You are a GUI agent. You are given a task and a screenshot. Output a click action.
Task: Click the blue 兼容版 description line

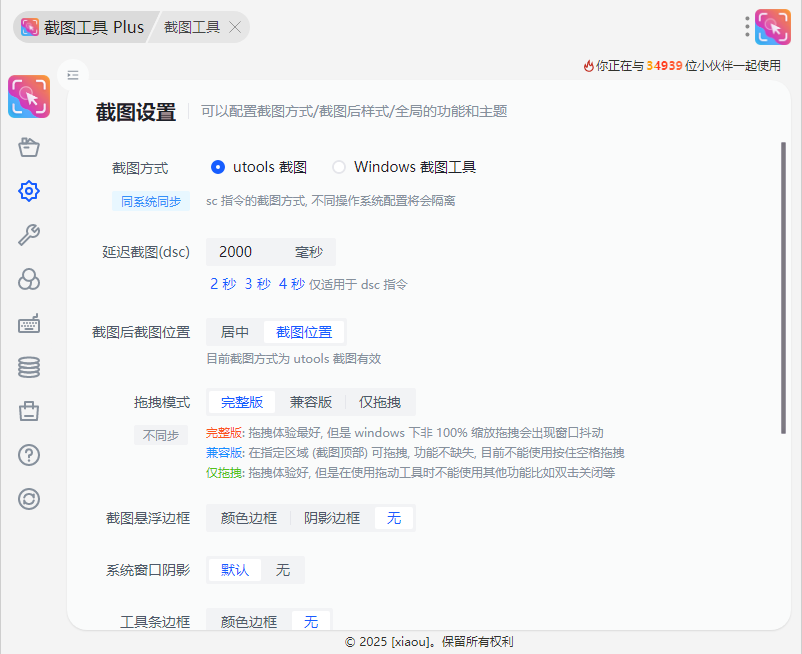pos(415,453)
